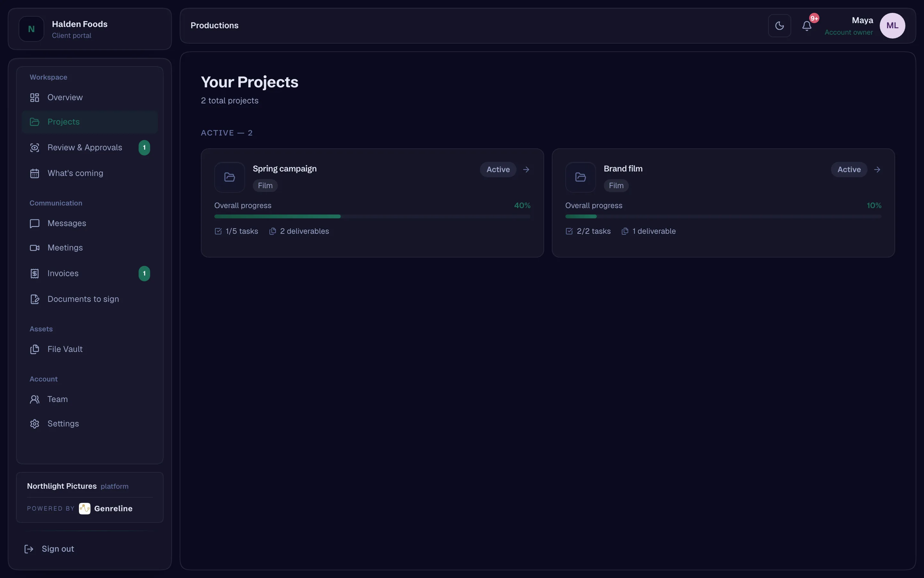Viewport: 924px width, 578px height.
Task: Click the Northlight Pictures platform label
Action: click(x=78, y=486)
